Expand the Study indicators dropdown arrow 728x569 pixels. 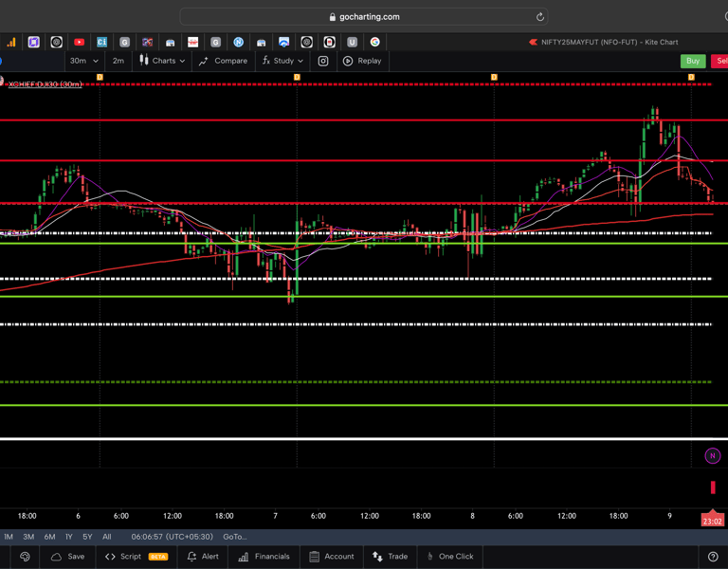click(300, 61)
